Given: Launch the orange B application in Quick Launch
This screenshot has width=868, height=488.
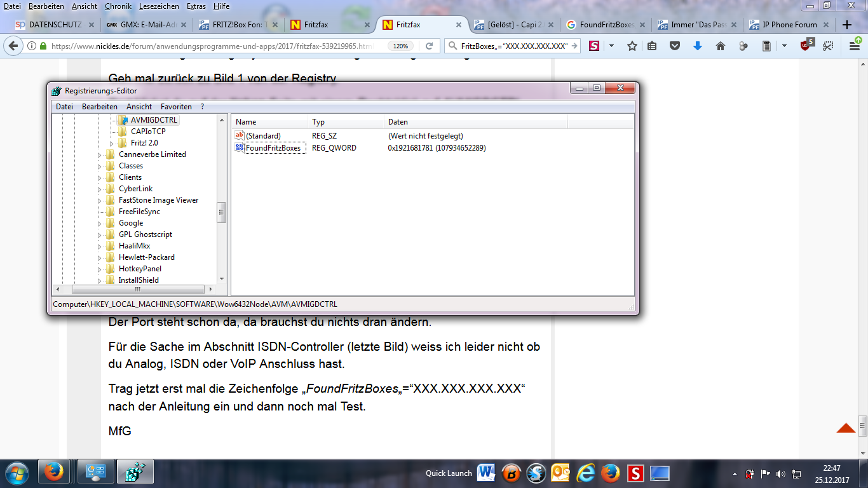Looking at the screenshot, I should 512,473.
